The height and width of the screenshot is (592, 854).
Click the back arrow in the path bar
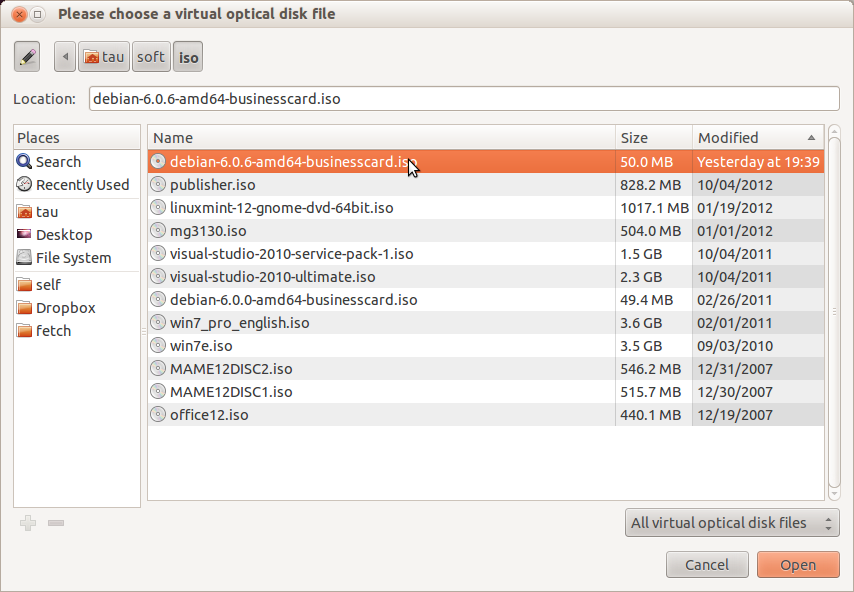coord(65,57)
